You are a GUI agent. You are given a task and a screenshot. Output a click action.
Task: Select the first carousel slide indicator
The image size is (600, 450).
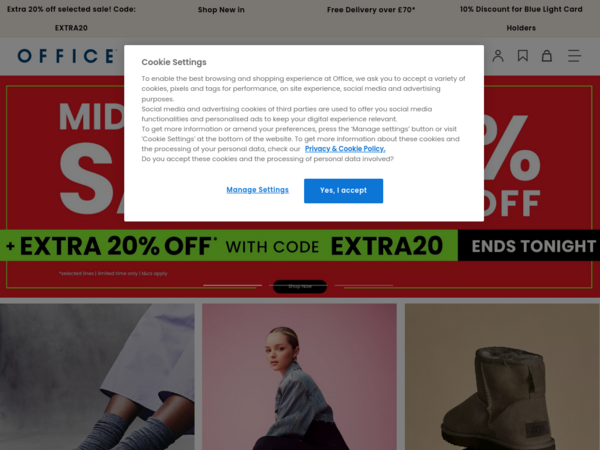pyautogui.click(x=232, y=285)
